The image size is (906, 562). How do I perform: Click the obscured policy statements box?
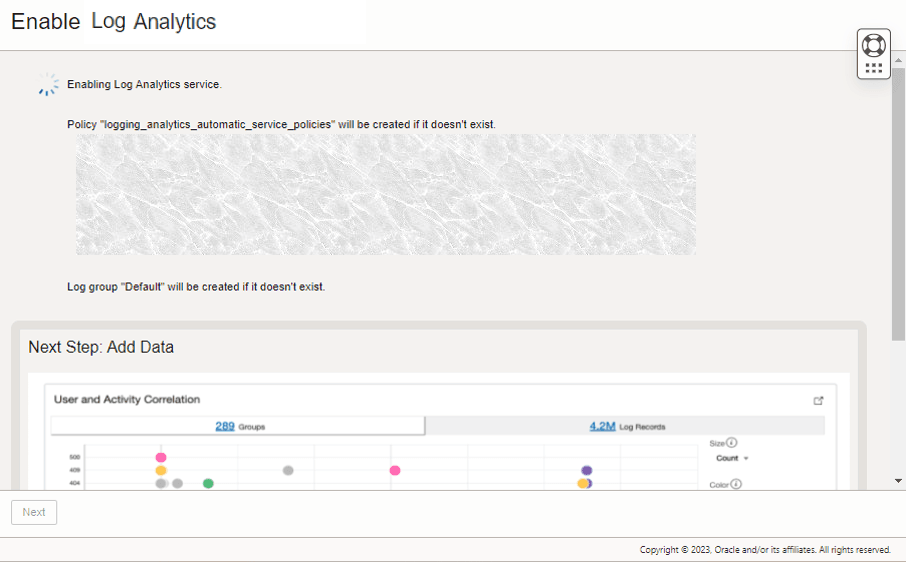386,194
